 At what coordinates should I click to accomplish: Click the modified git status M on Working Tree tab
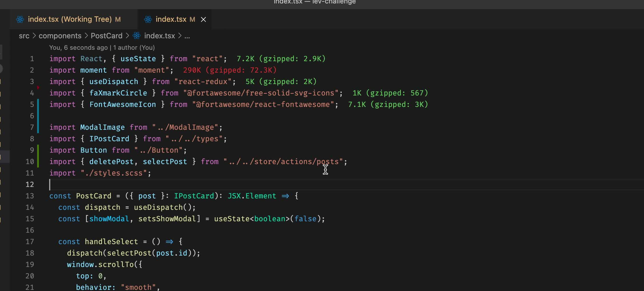coord(118,19)
